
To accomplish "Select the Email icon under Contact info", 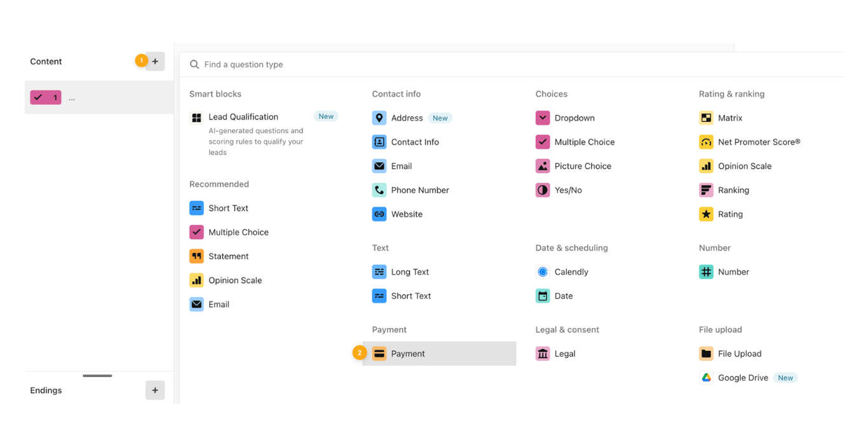I will pyautogui.click(x=379, y=166).
